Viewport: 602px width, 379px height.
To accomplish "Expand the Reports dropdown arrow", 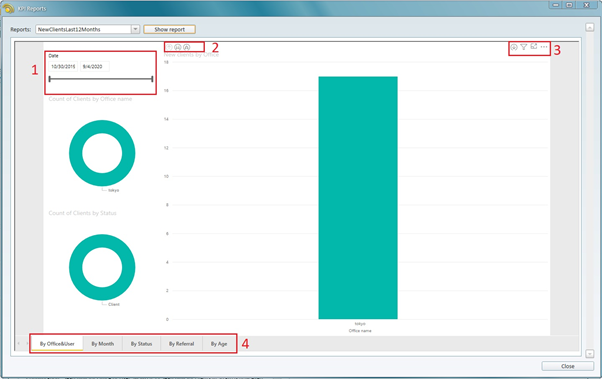I will point(135,29).
